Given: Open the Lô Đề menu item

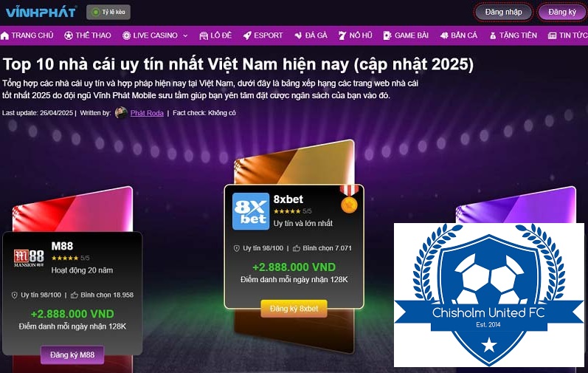Looking at the screenshot, I should (x=215, y=35).
